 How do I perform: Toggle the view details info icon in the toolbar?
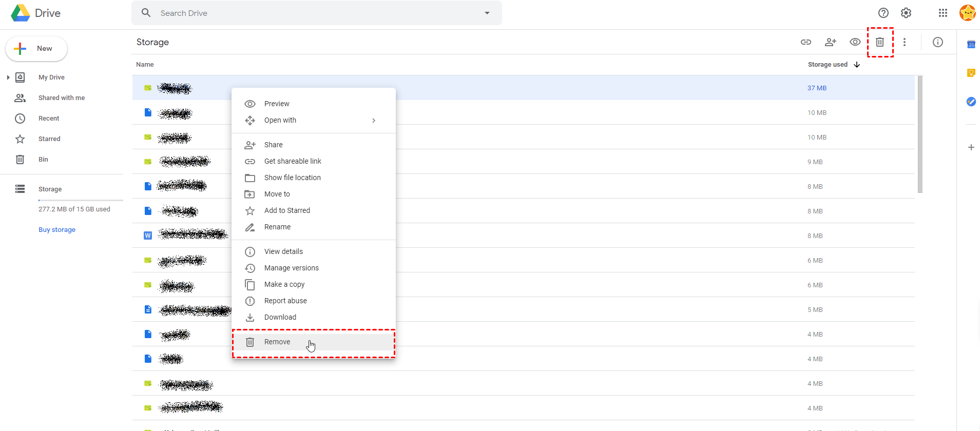coord(937,42)
